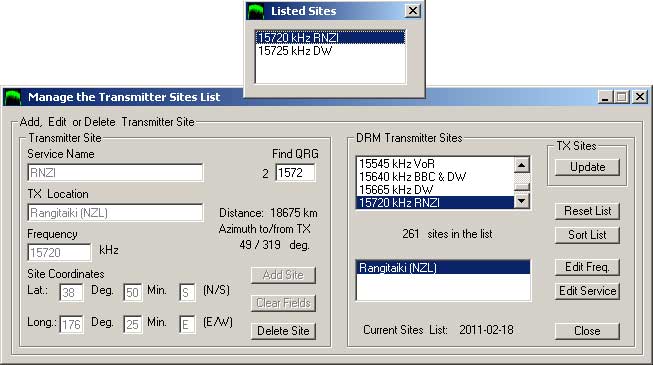Close the Listed Sites popup window
This screenshot has height=365, width=653.
point(412,10)
